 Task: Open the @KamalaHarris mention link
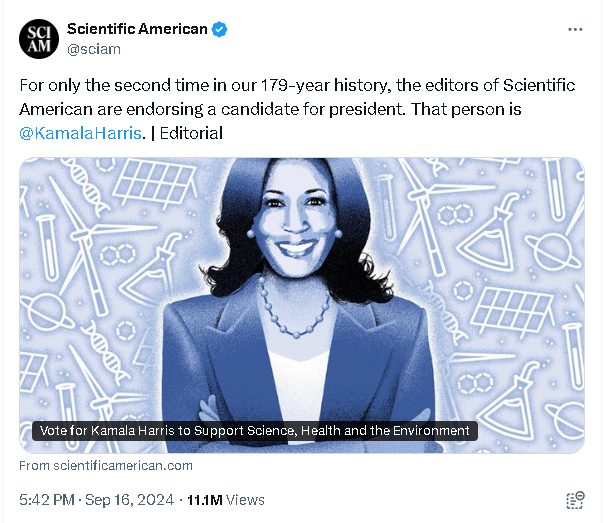pyautogui.click(x=81, y=132)
